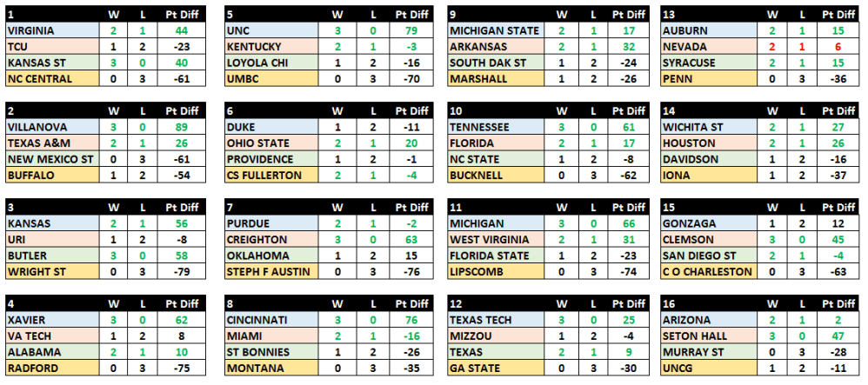Select the KANSAS ST cell in group 1
The width and height of the screenshot is (868, 385).
click(52, 63)
